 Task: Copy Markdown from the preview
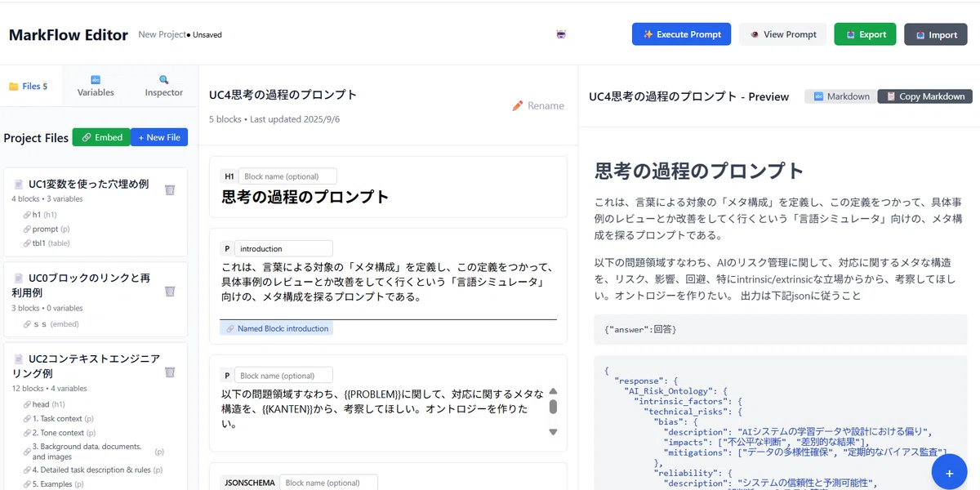925,96
